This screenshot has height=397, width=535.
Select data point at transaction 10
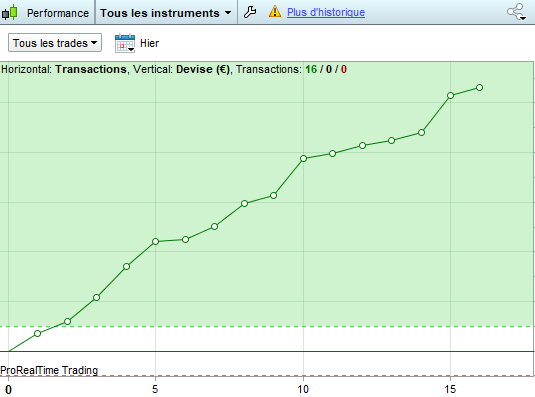(x=303, y=158)
